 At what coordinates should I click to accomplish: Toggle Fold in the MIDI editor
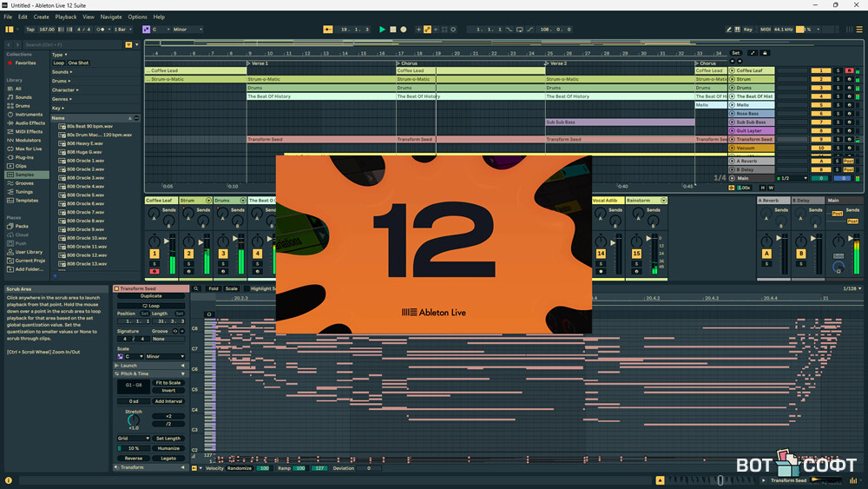point(214,288)
